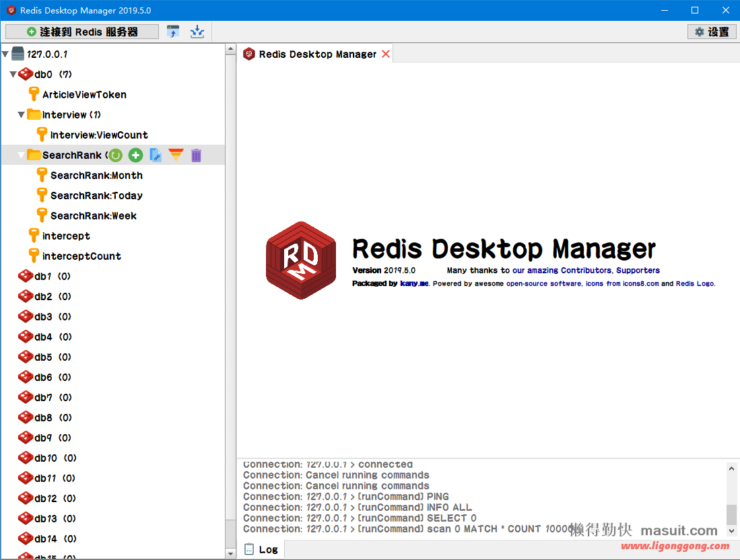Click the Interview:ViewCount key icon
The height and width of the screenshot is (560, 740).
42,135
